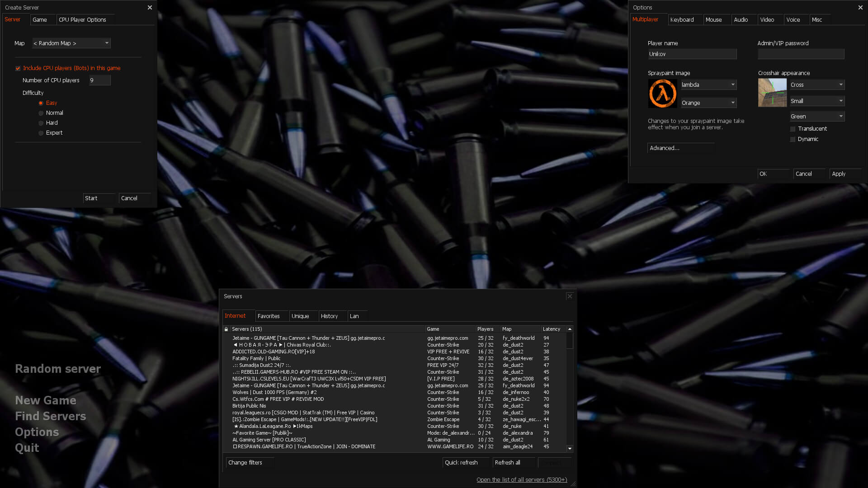Click Find Servers in main menu
Screen dimensions: 868x488
pos(51,416)
